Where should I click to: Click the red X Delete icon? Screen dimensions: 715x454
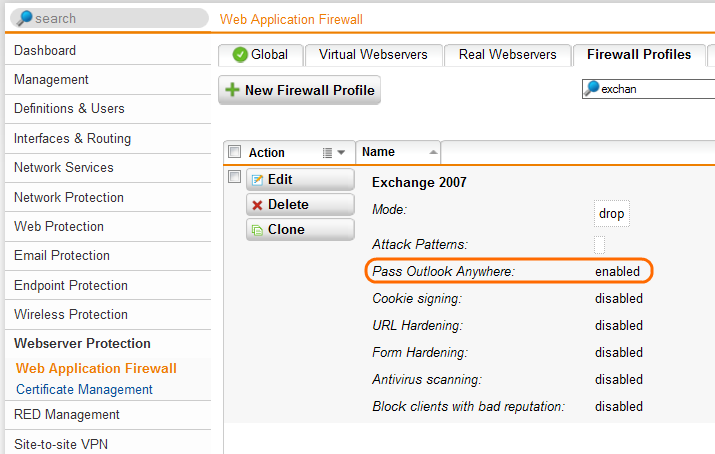click(257, 205)
